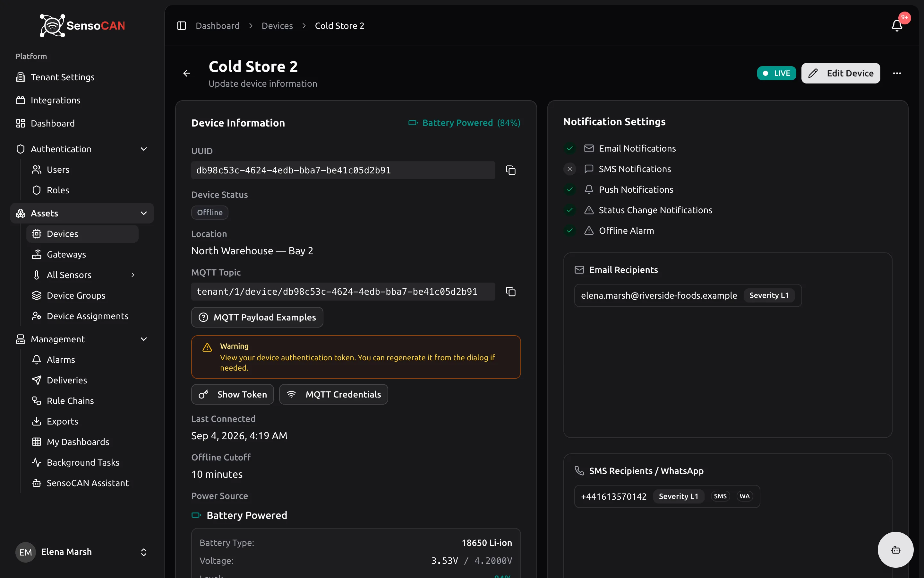Open Background Tasks

pos(82,462)
